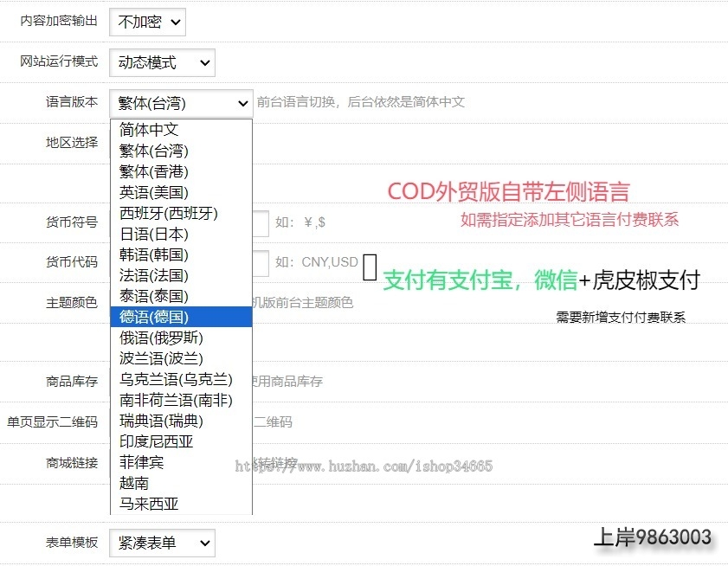The height and width of the screenshot is (566, 728).
Task: Open the 紧凑表单 form template dropdown
Action: (162, 543)
